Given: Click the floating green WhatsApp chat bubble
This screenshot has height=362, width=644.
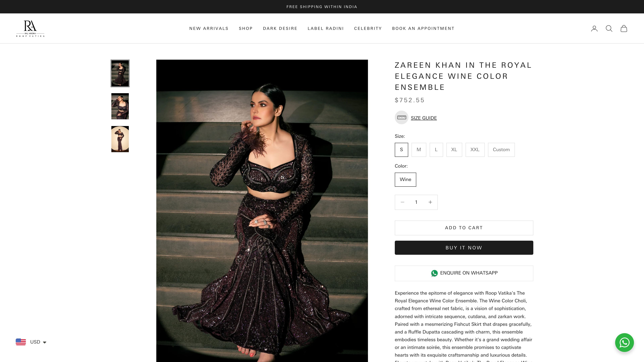Looking at the screenshot, I should pyautogui.click(x=624, y=342).
